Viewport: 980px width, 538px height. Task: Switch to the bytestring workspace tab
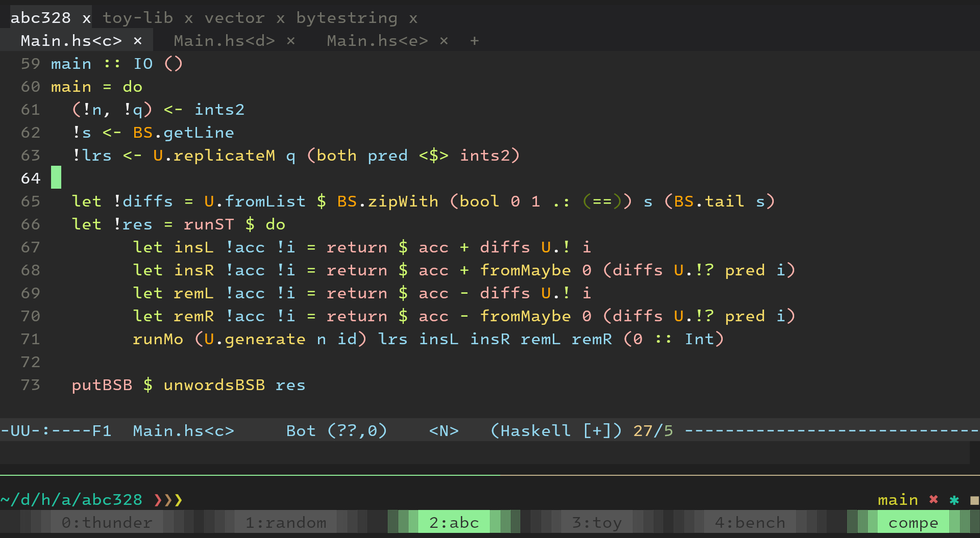[x=347, y=18]
